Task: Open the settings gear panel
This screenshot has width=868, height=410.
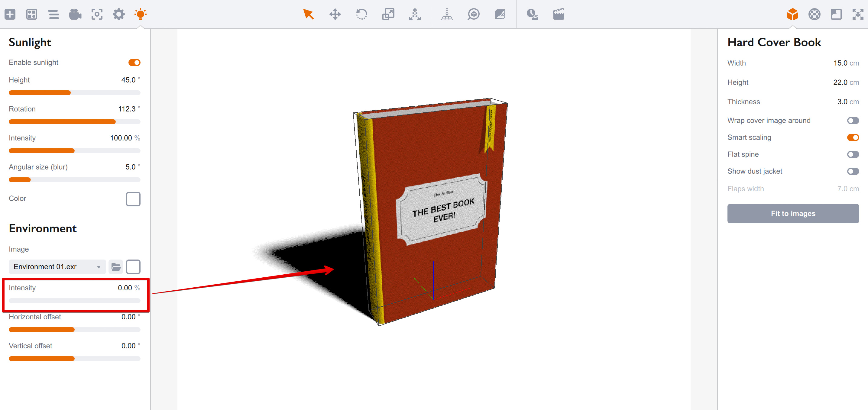Action: [x=118, y=15]
